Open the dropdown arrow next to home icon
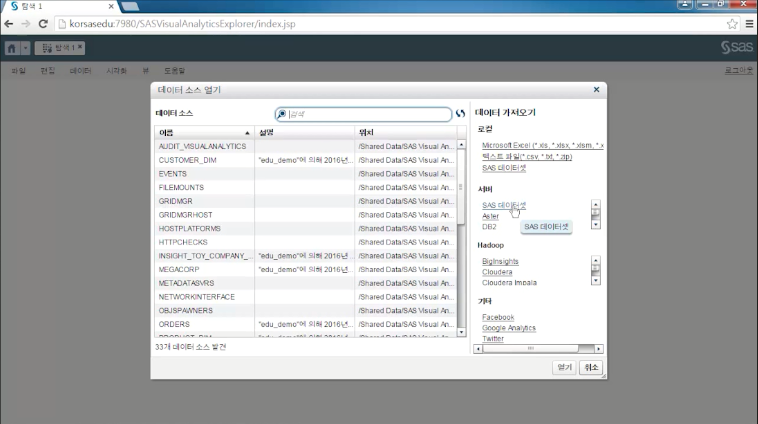758x424 pixels. (25, 48)
